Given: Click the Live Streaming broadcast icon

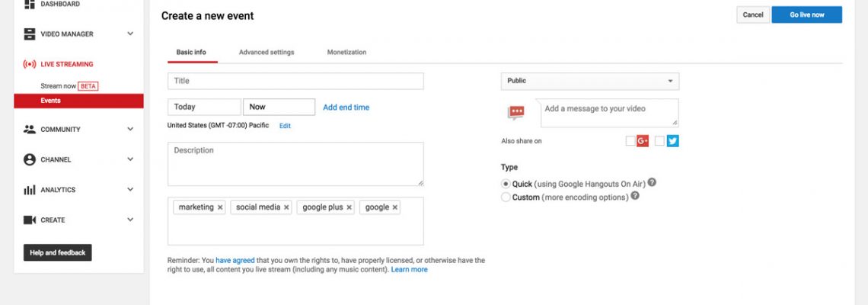Looking at the screenshot, I should pyautogui.click(x=30, y=65).
